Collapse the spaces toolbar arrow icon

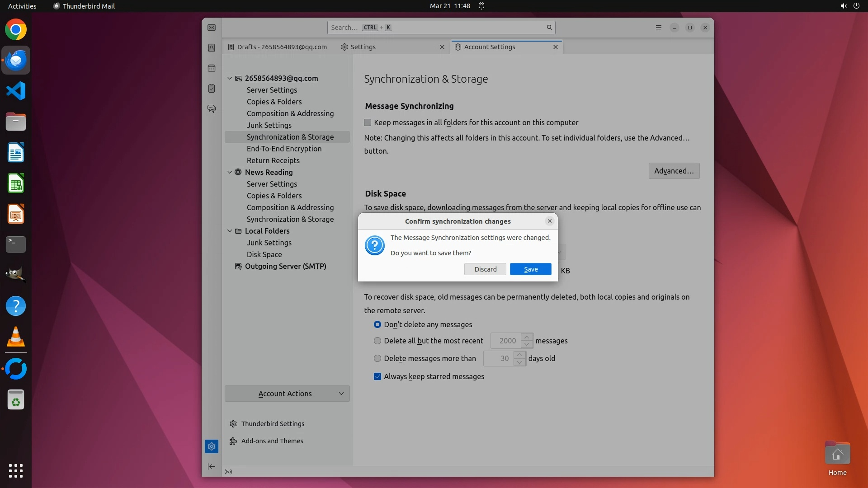(x=212, y=466)
